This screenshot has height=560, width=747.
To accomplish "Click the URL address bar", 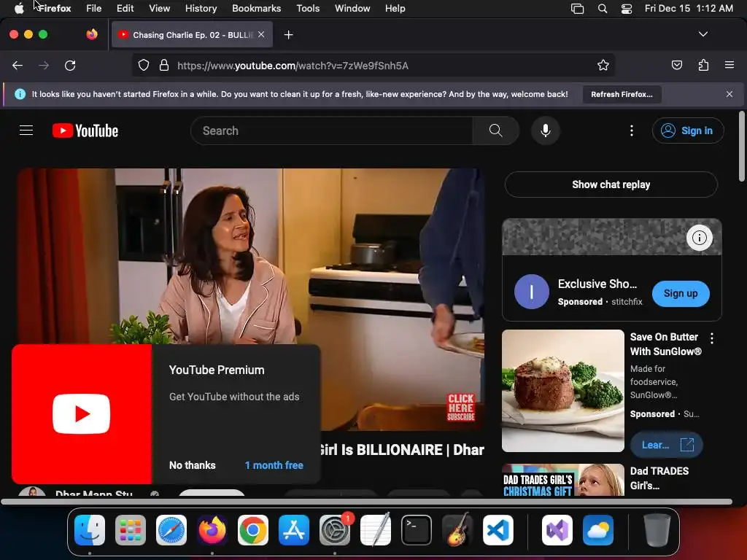I will [x=373, y=65].
